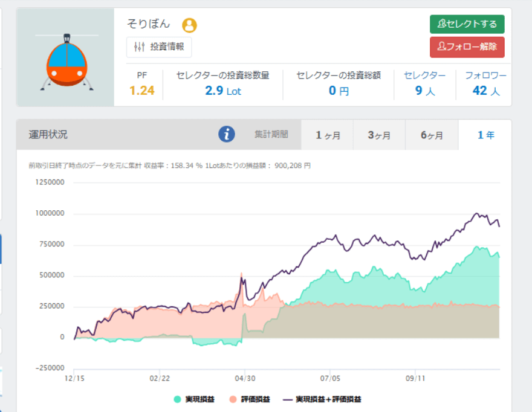Select the 6ヶ月 period tab
This screenshot has height=412, width=532.
pos(432,135)
